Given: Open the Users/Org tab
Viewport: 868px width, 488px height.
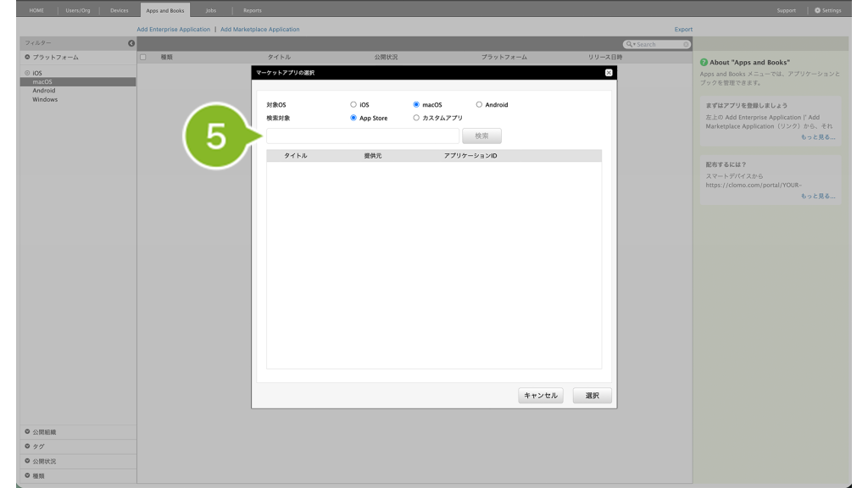Looking at the screenshot, I should pos(78,10).
